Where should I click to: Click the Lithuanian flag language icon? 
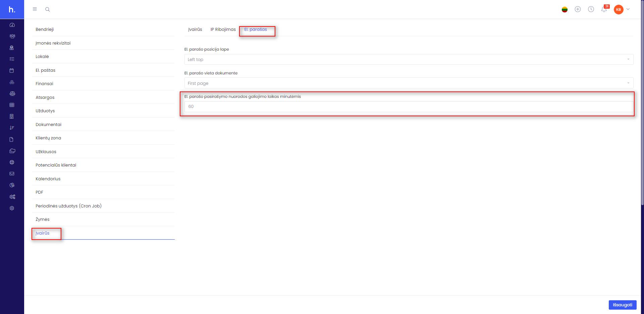[x=565, y=9]
